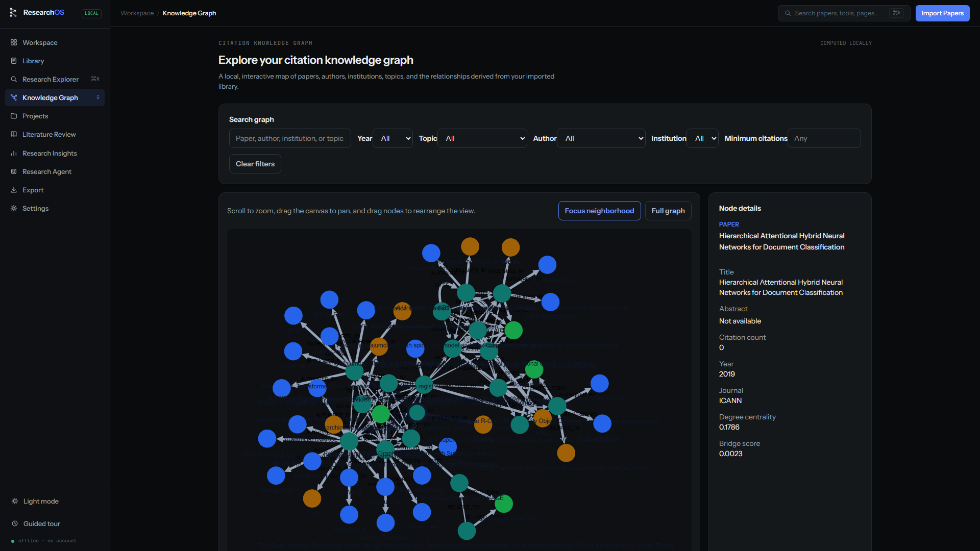Click the magnifier icon in top search bar
Screen dimensions: 980x551
788,13
